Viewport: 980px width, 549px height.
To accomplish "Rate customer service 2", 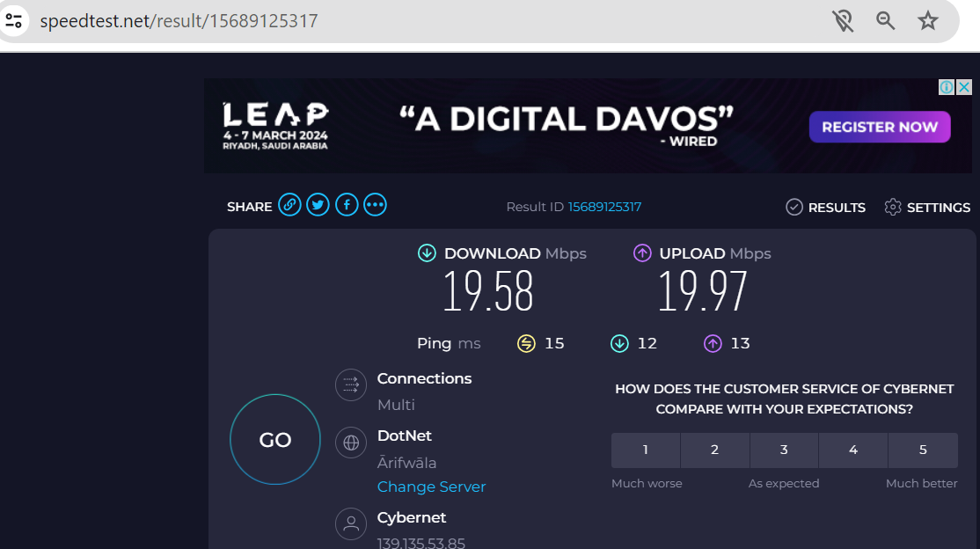I will (x=715, y=450).
